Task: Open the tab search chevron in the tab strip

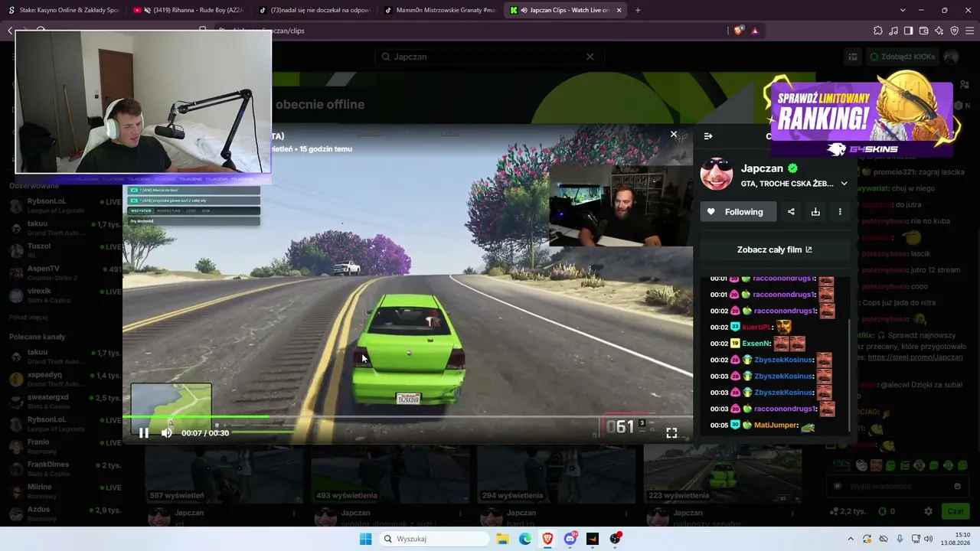Action: pos(903,10)
